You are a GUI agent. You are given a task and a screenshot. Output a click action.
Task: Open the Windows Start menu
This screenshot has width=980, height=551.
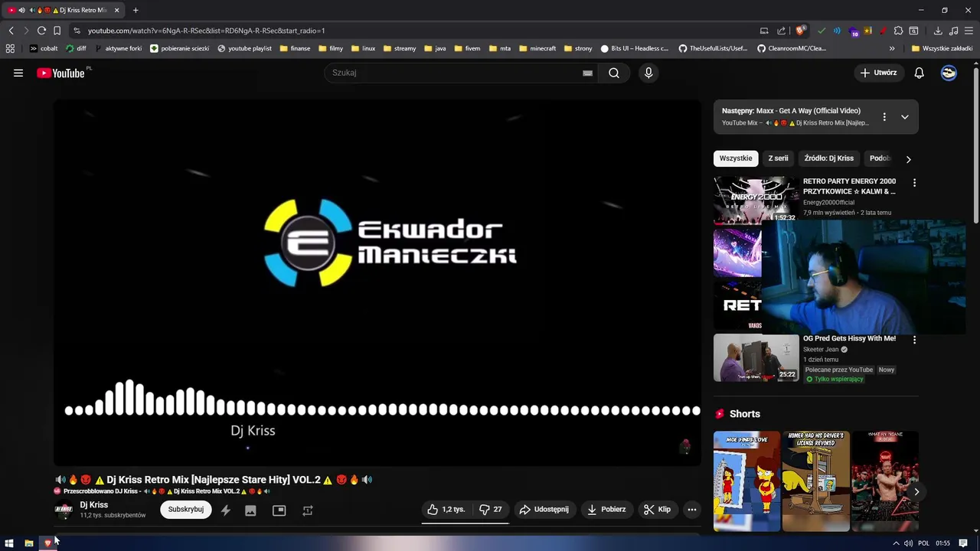pyautogui.click(x=9, y=543)
